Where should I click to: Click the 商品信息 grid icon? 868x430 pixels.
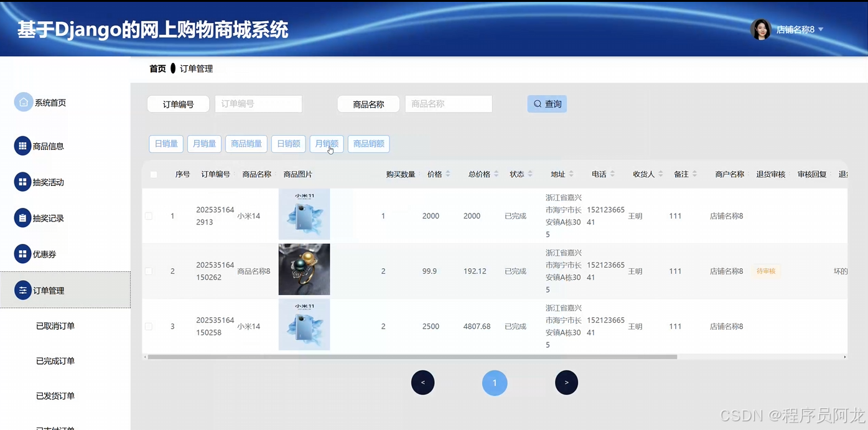22,146
